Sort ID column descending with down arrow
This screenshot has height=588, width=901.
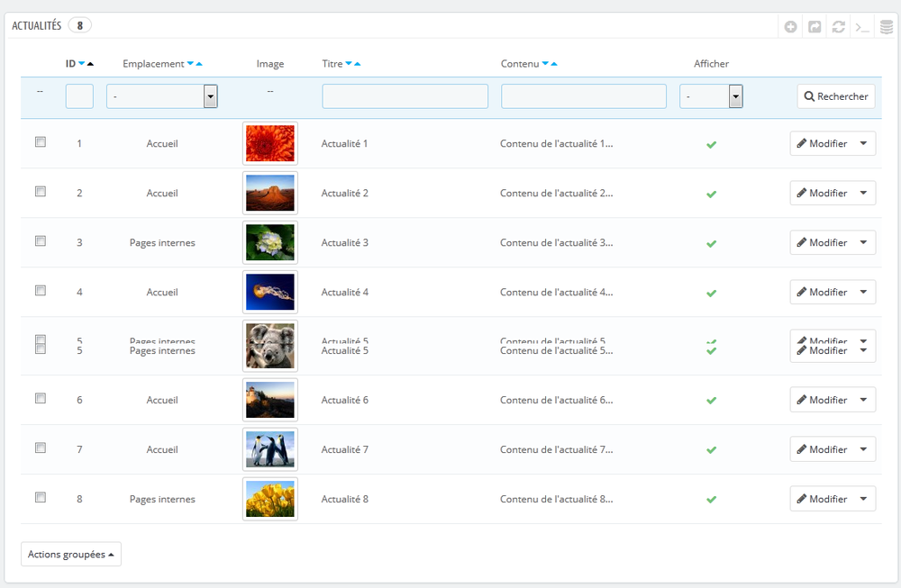[82, 64]
